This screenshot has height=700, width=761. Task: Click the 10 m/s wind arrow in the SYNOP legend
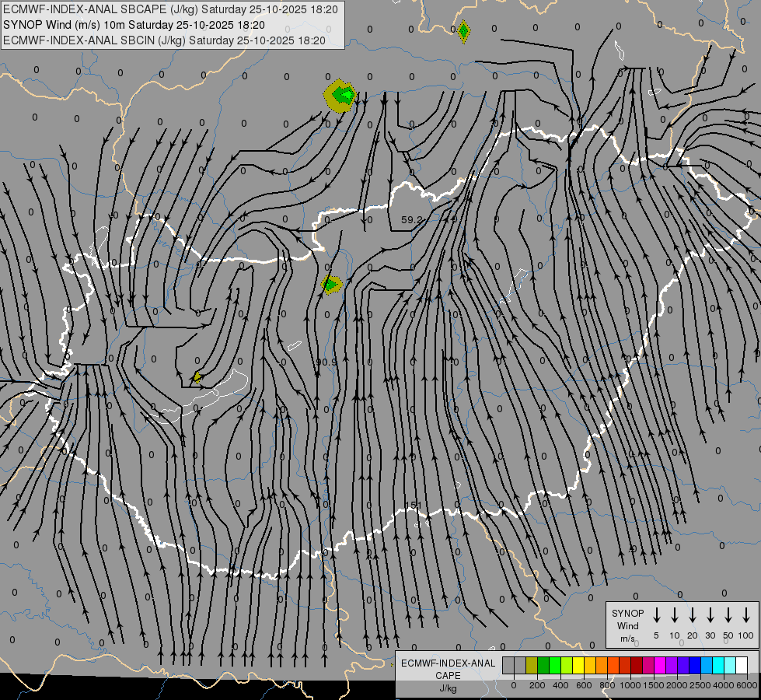(675, 614)
